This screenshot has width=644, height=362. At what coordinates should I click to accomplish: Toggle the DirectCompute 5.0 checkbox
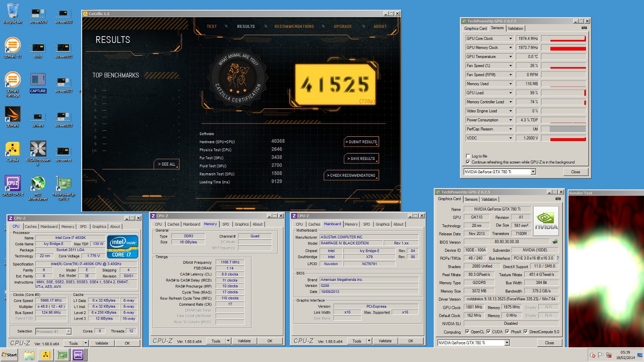[526, 332]
